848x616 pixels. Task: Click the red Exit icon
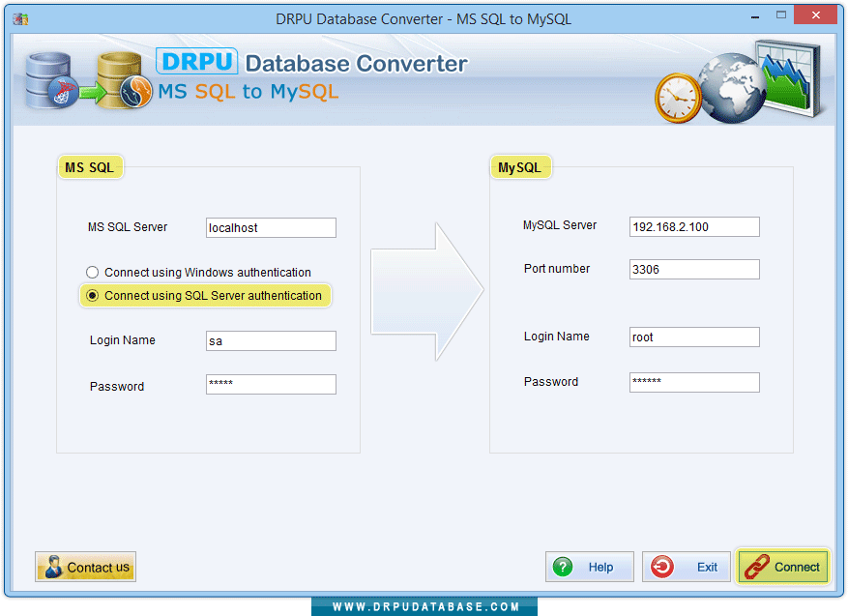point(662,567)
